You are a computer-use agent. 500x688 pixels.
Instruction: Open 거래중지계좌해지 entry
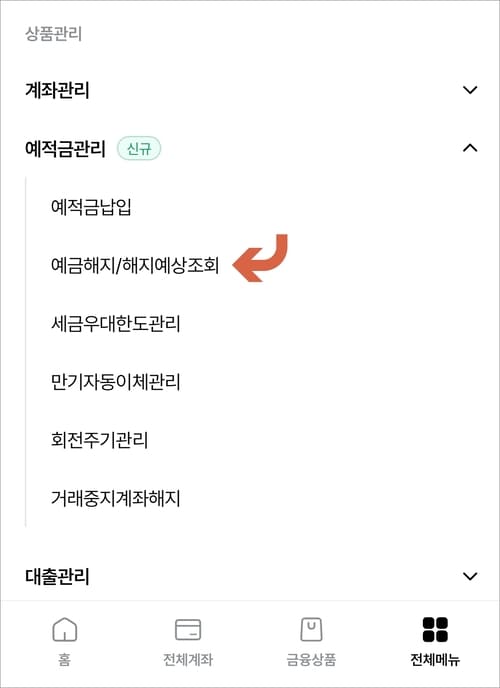click(x=115, y=498)
